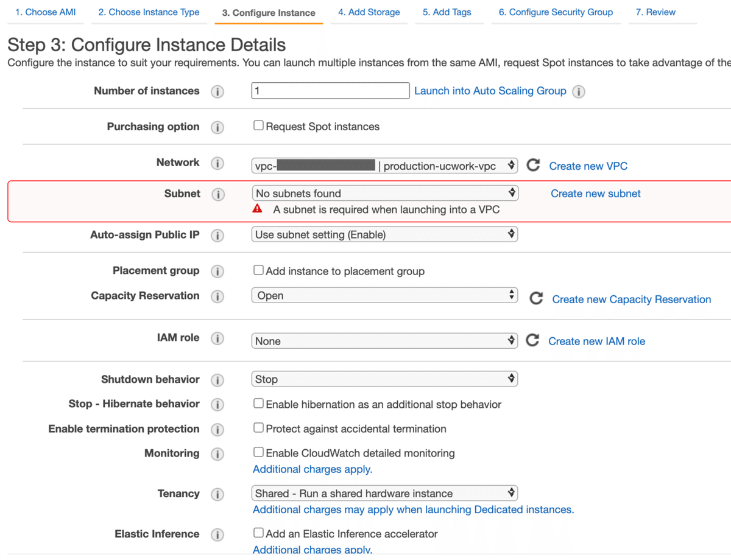Image resolution: width=731 pixels, height=560 pixels.
Task: Refresh the Network VPC list
Action: [533, 166]
